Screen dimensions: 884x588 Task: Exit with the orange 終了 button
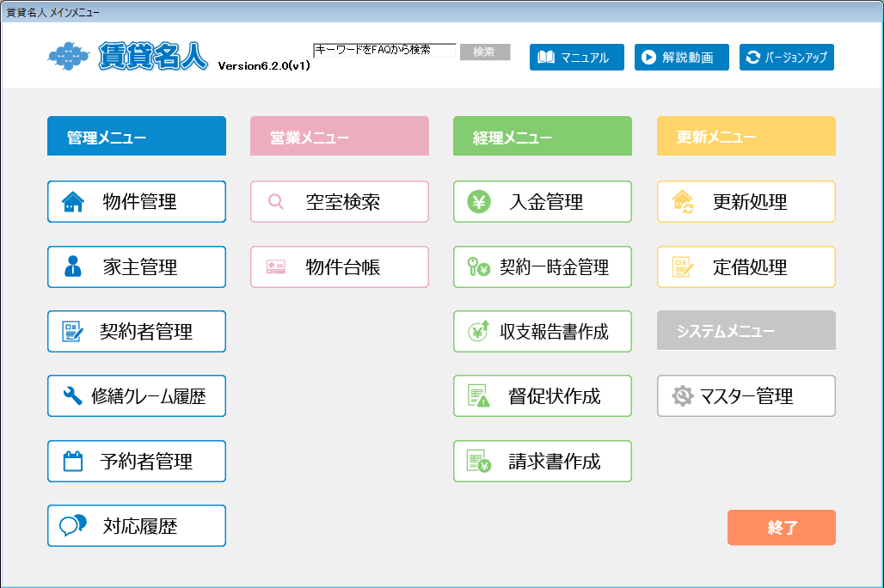pos(782,528)
